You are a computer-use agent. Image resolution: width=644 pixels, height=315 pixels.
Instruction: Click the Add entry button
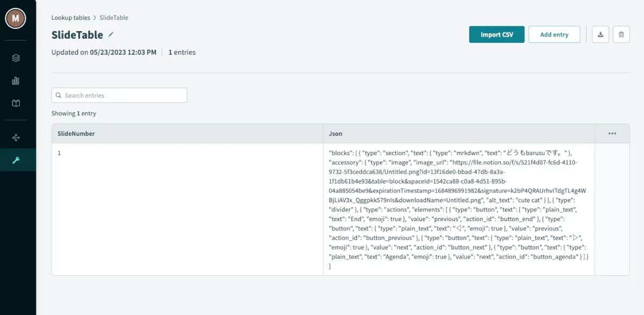tap(554, 34)
